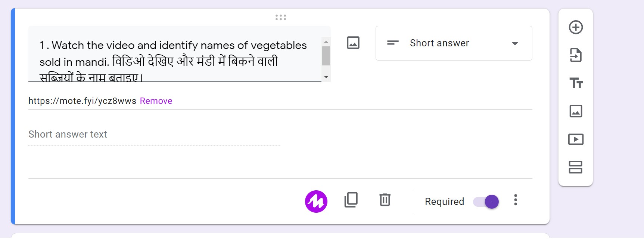This screenshot has height=246, width=644.
Task: Add a new question
Action: (576, 27)
